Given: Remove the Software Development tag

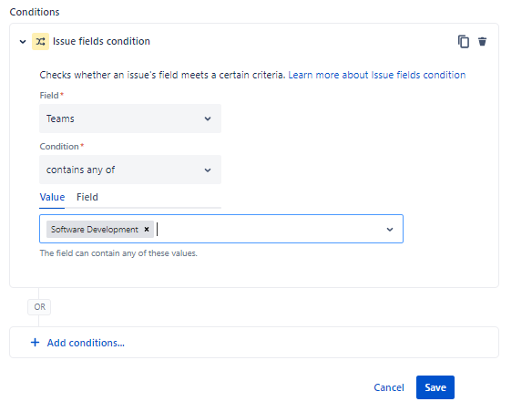Looking at the screenshot, I should click(147, 229).
